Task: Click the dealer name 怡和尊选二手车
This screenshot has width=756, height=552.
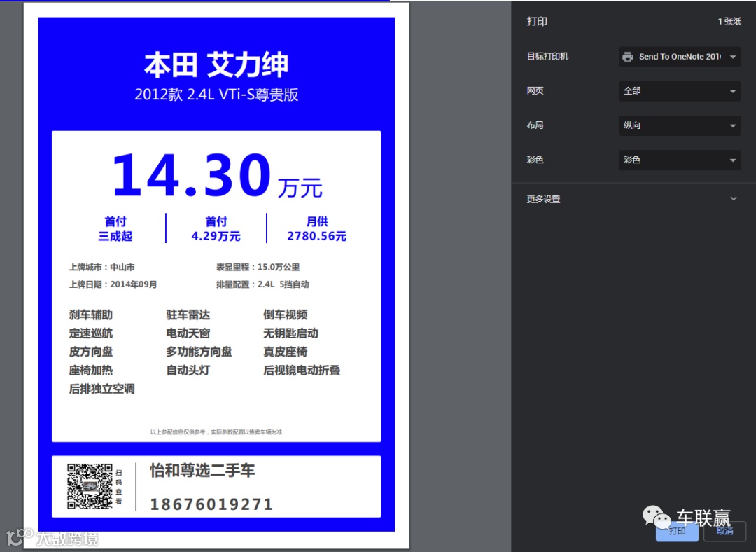Action: pos(202,471)
